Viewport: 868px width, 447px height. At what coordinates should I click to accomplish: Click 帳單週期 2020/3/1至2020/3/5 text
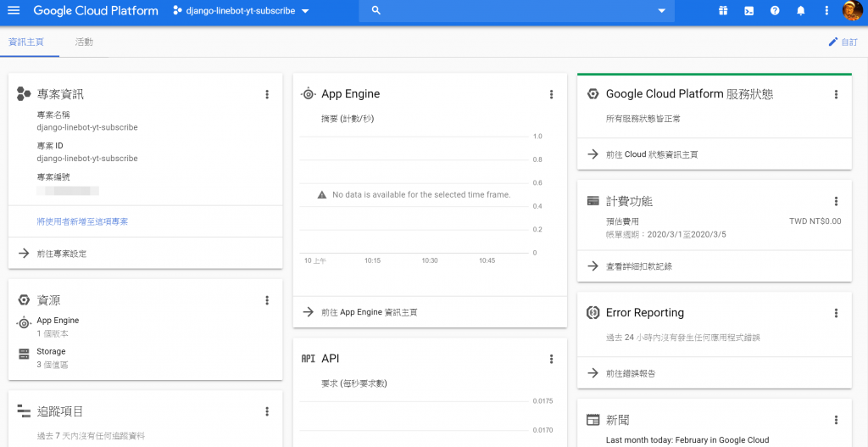[666, 234]
